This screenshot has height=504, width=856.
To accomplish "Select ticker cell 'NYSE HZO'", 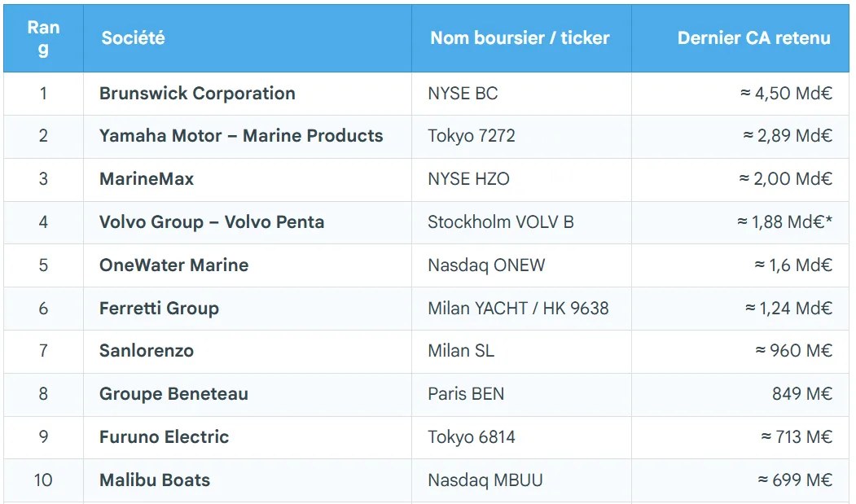I will coord(521,179).
